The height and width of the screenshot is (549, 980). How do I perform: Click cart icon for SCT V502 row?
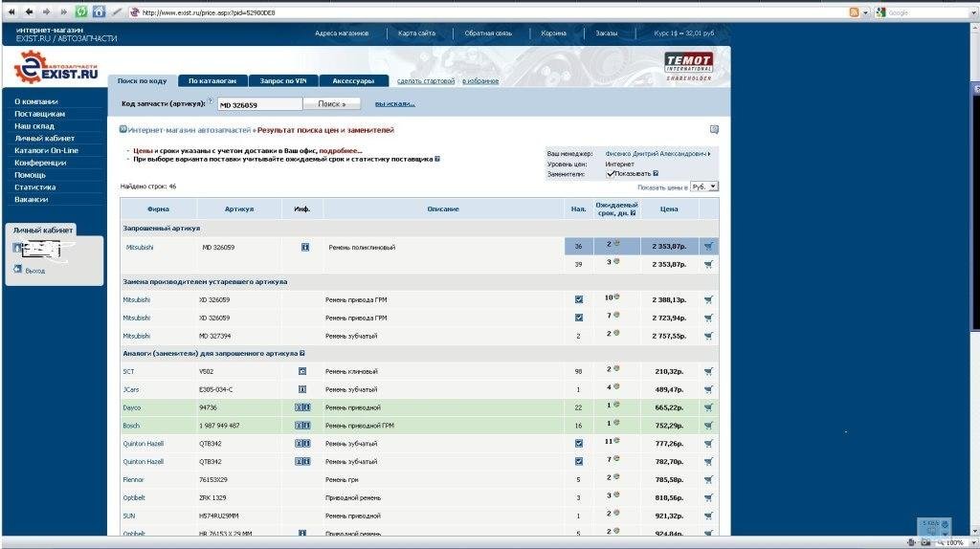tap(708, 371)
